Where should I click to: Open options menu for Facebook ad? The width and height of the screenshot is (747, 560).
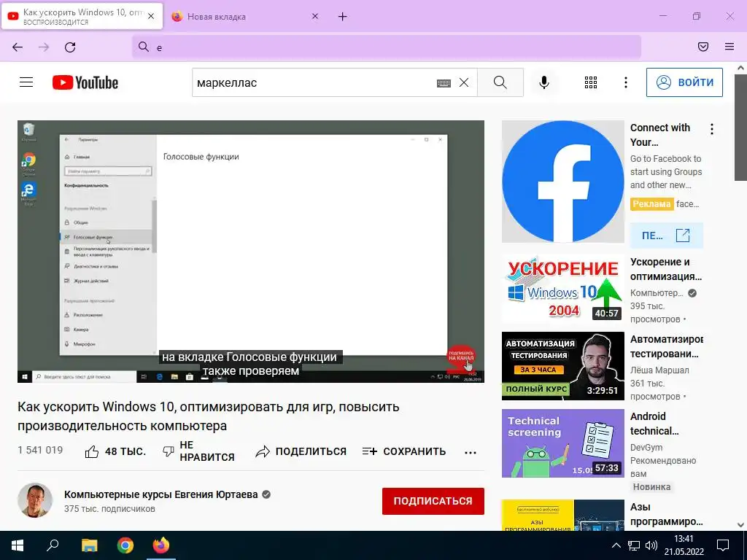pyautogui.click(x=712, y=129)
